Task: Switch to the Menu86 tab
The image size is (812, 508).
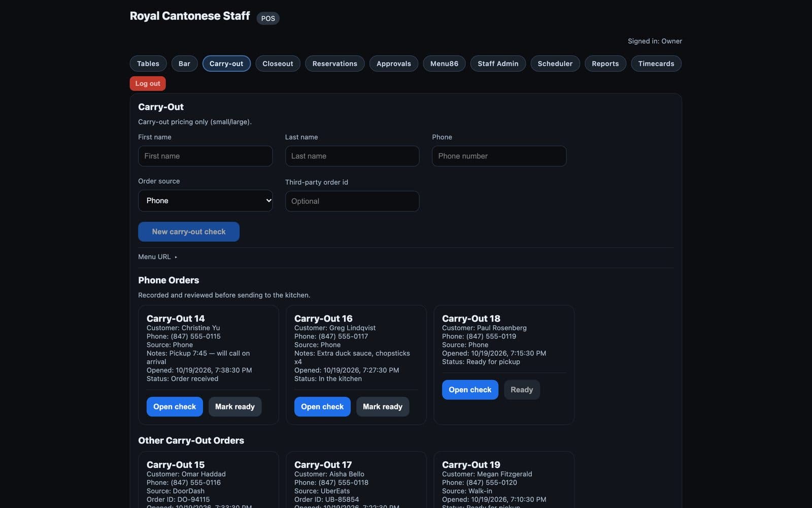Action: click(x=444, y=63)
